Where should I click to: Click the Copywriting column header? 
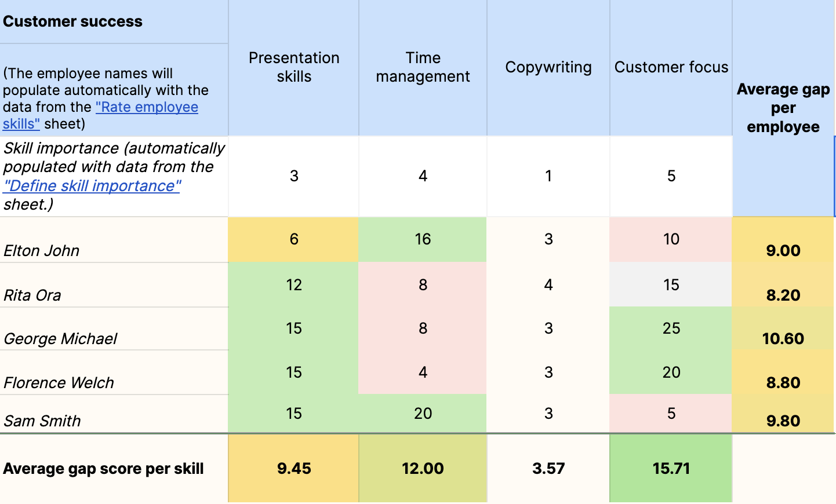pos(548,67)
